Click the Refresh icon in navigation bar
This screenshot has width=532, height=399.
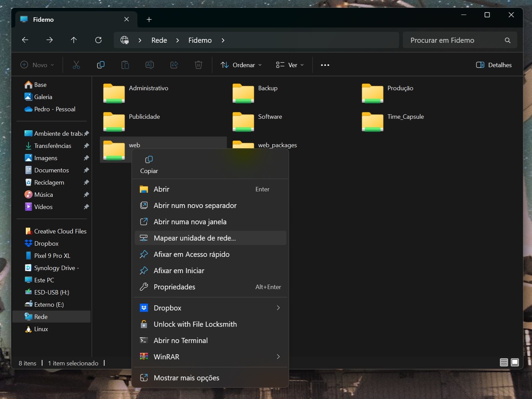pyautogui.click(x=98, y=40)
